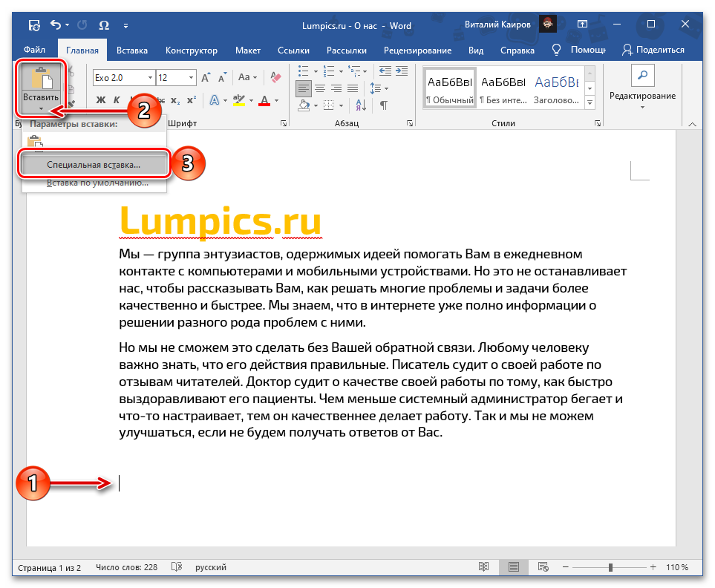This screenshot has height=588, width=715.
Task: Sort the selection alphabetically
Action: coord(361,105)
